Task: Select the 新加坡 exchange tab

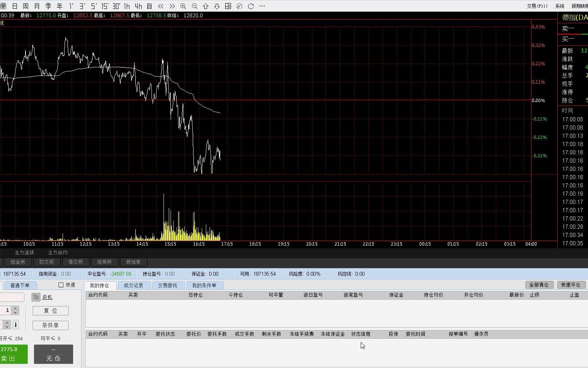Action: pos(133,262)
